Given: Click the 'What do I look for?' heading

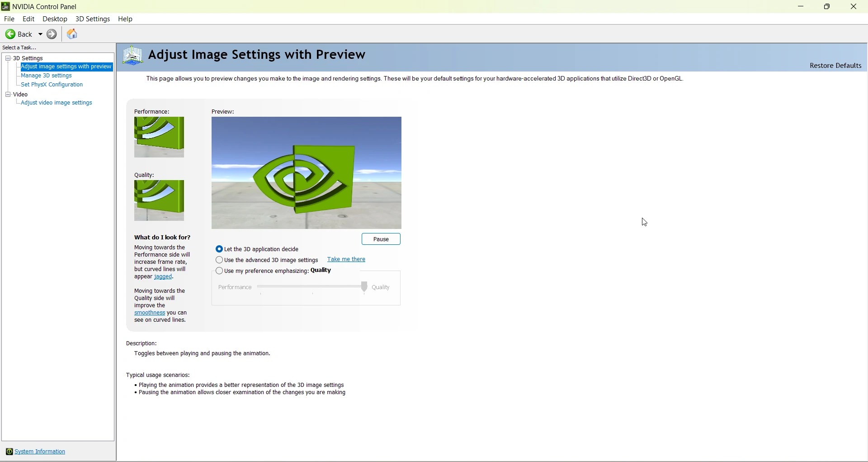Looking at the screenshot, I should point(162,238).
